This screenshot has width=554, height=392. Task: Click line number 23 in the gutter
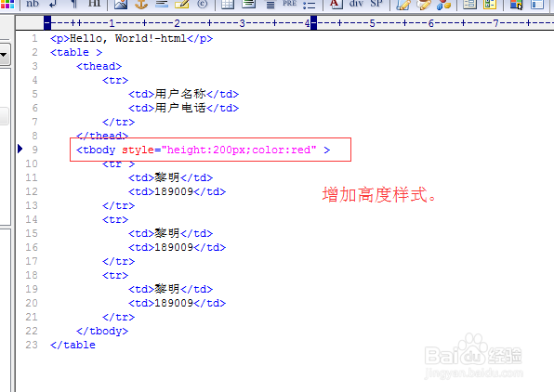tap(32, 345)
